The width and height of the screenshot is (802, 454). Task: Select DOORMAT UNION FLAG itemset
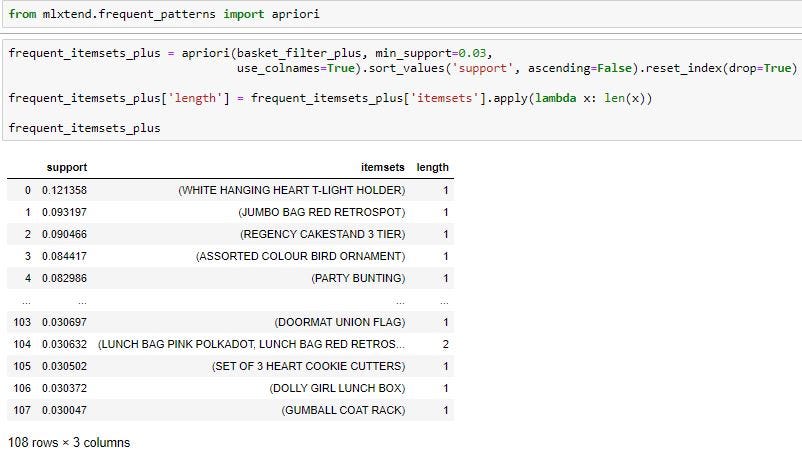340,322
